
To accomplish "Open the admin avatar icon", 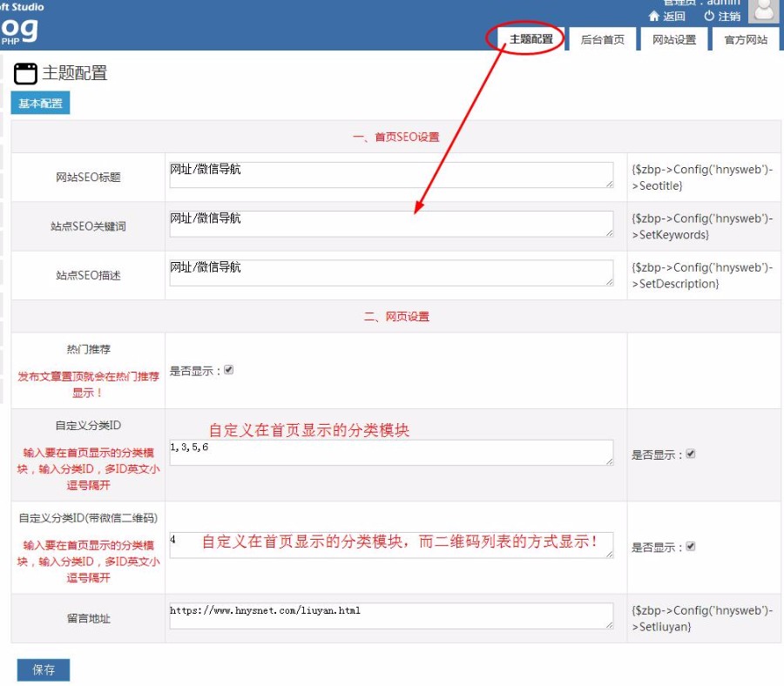I will click(x=763, y=11).
